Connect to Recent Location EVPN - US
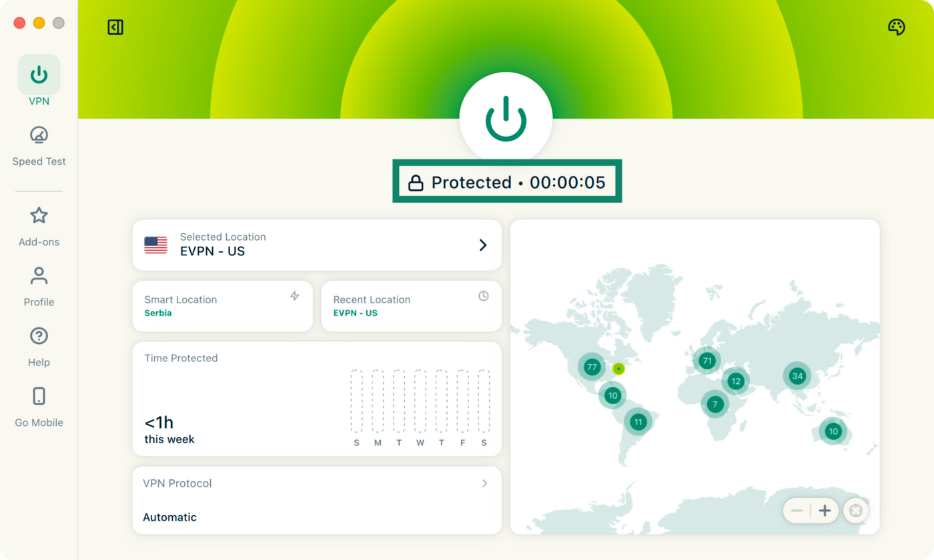 [411, 306]
